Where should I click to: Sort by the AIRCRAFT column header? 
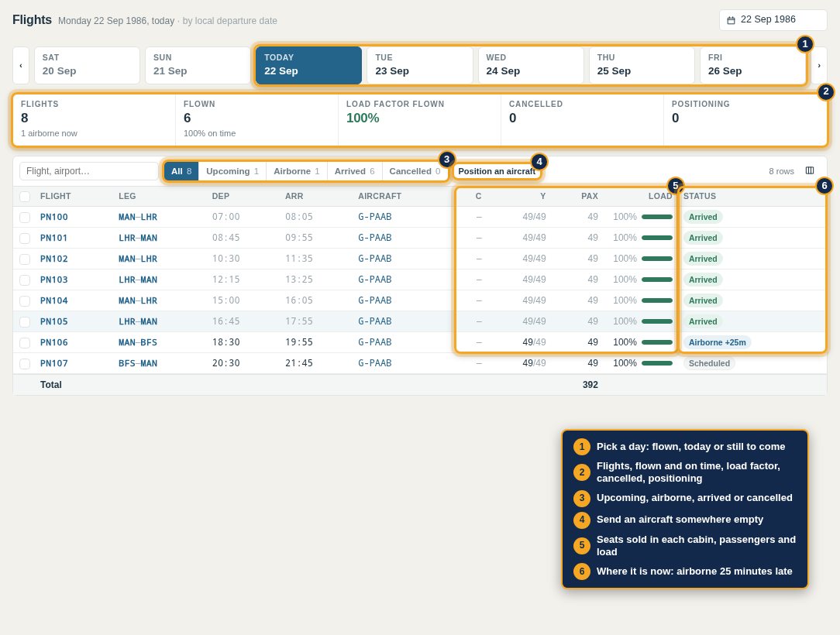tap(380, 196)
